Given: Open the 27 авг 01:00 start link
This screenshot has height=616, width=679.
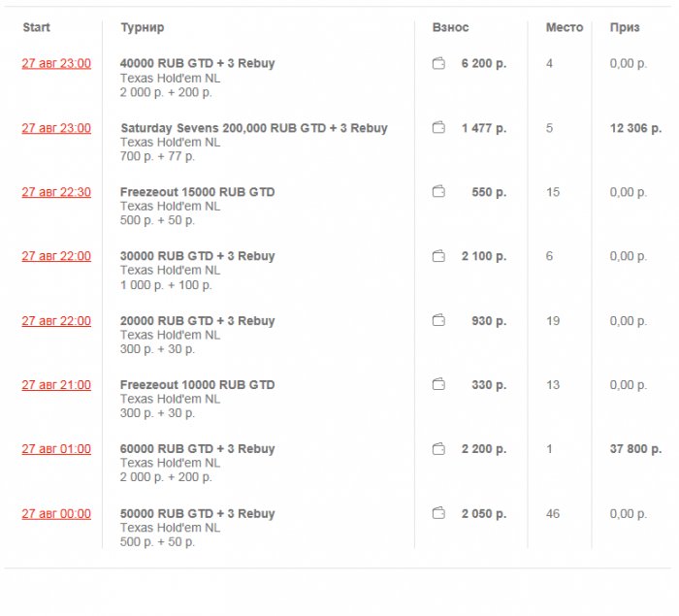Looking at the screenshot, I should [56, 449].
